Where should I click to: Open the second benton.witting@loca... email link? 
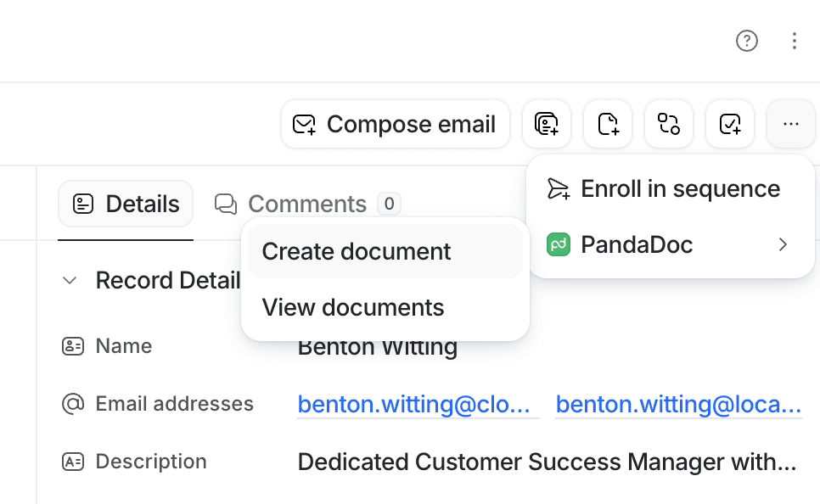tap(678, 404)
